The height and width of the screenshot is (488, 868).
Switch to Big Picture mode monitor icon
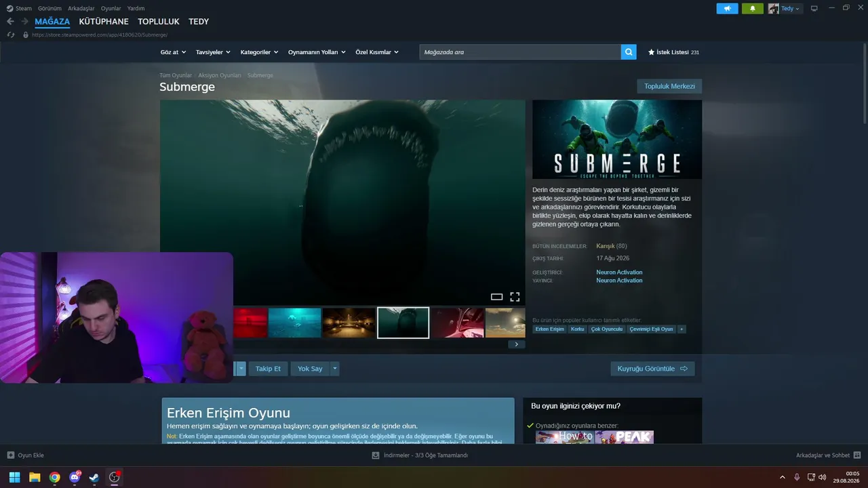tap(814, 8)
